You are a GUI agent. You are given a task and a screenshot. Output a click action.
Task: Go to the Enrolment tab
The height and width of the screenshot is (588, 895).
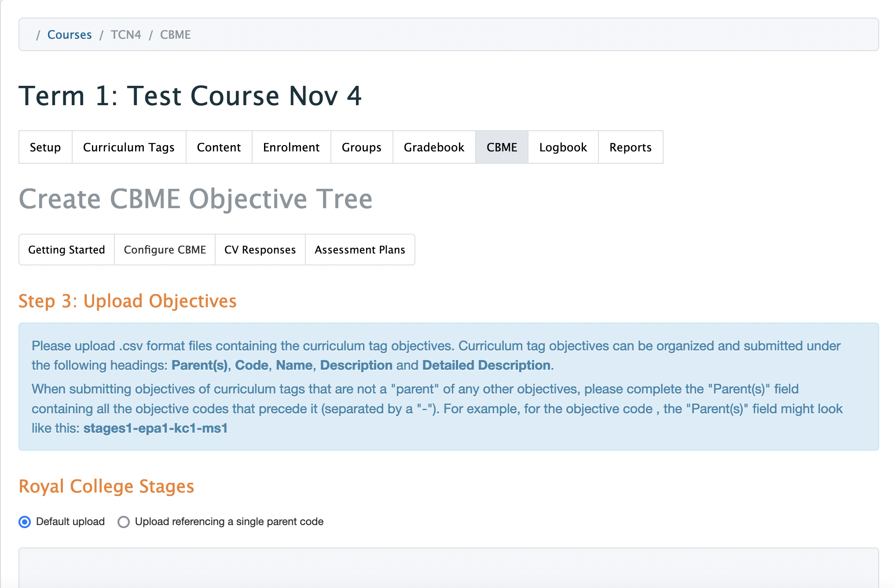point(291,147)
